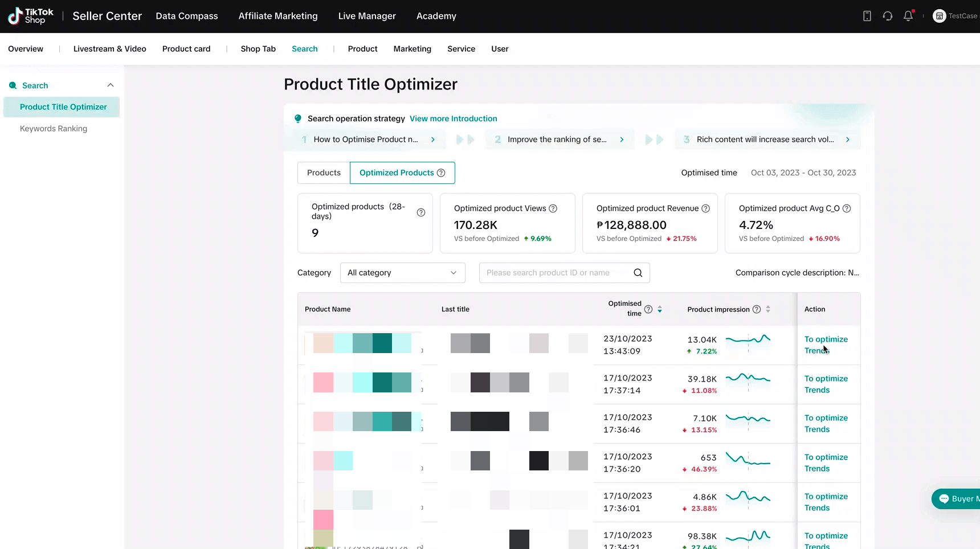Click the info icon next to Product impression header

(x=757, y=309)
